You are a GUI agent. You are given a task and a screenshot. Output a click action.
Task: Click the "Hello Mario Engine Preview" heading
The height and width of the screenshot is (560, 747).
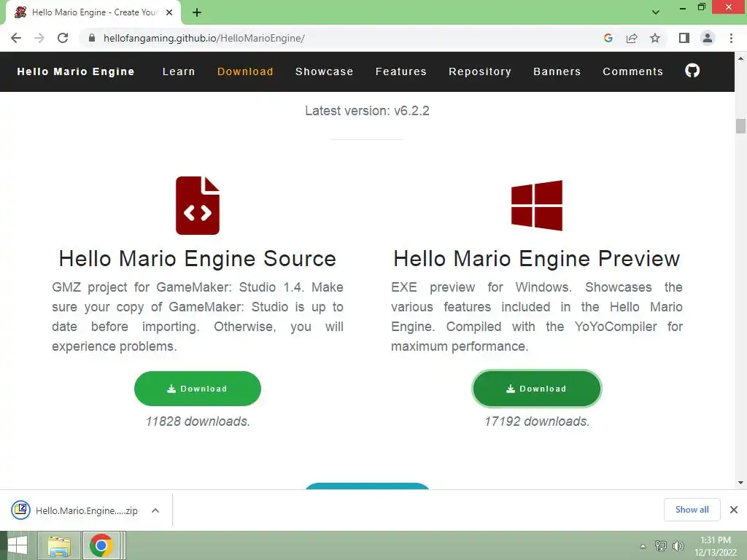click(x=537, y=259)
